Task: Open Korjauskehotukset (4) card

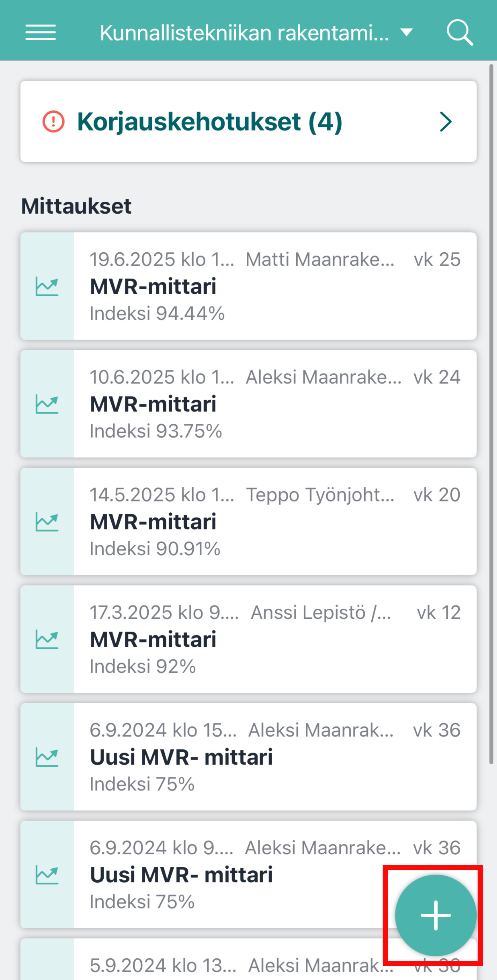Action: [x=248, y=122]
